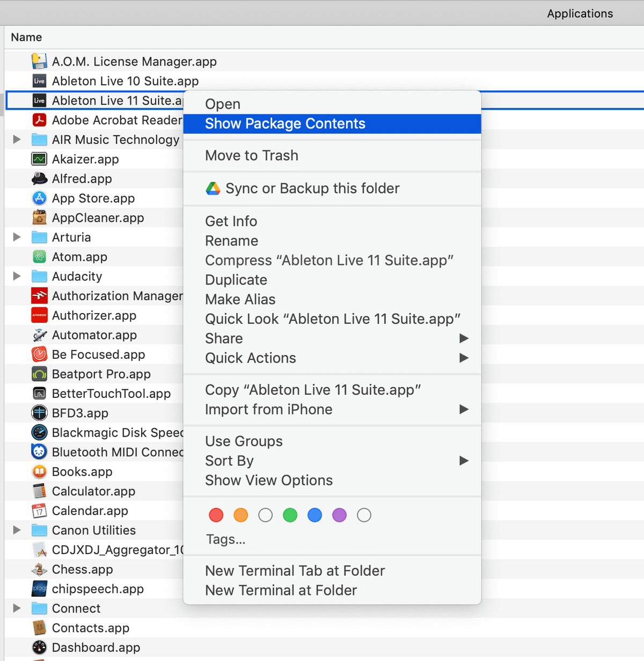The image size is (644, 661).
Task: Click the Alfred bowler hat icon
Action: tap(39, 178)
